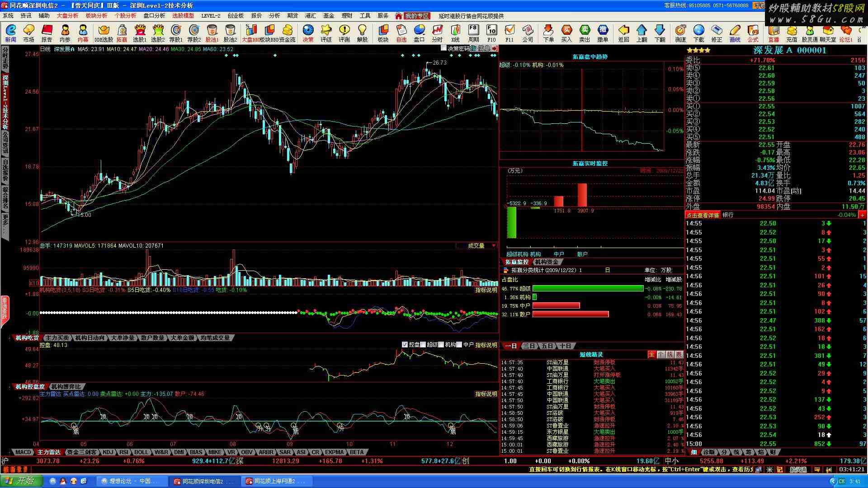
Task: Open the 选股1 toolbar icon
Action: pyautogui.click(x=140, y=33)
